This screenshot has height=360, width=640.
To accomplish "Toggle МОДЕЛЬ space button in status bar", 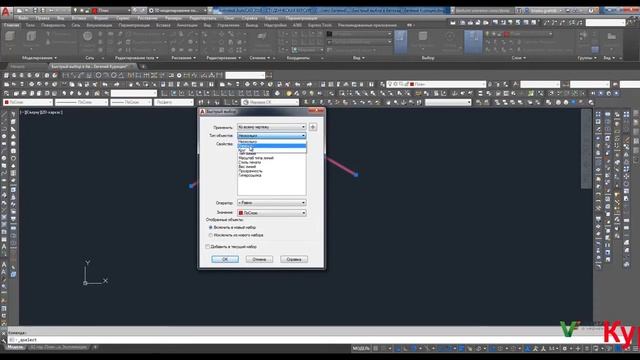I will pyautogui.click(x=361, y=349).
